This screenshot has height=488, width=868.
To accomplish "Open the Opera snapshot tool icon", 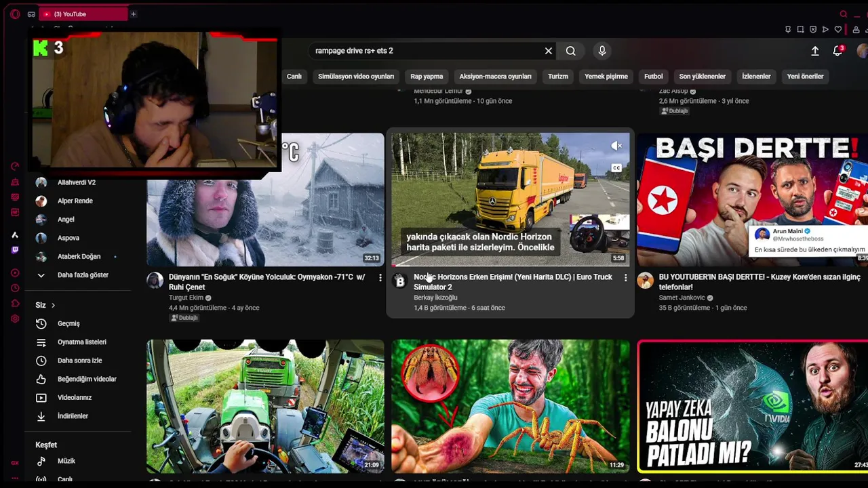I will click(x=801, y=30).
